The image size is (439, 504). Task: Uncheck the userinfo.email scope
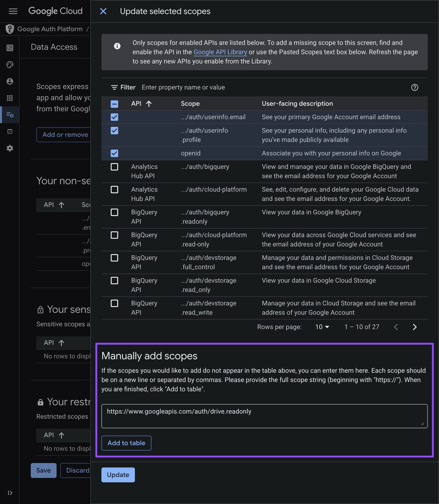[114, 117]
